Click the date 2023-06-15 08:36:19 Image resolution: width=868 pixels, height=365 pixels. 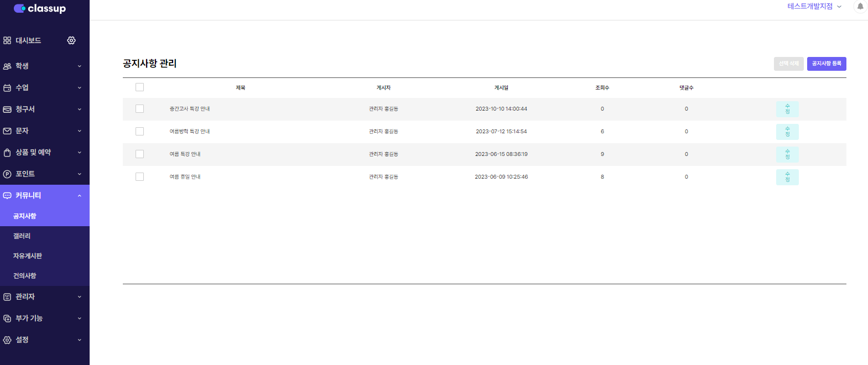click(x=501, y=154)
